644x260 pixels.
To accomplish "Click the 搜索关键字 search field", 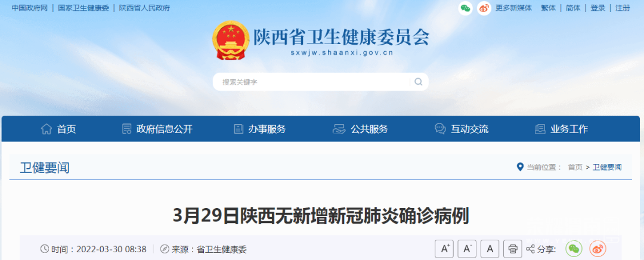I will [311, 82].
